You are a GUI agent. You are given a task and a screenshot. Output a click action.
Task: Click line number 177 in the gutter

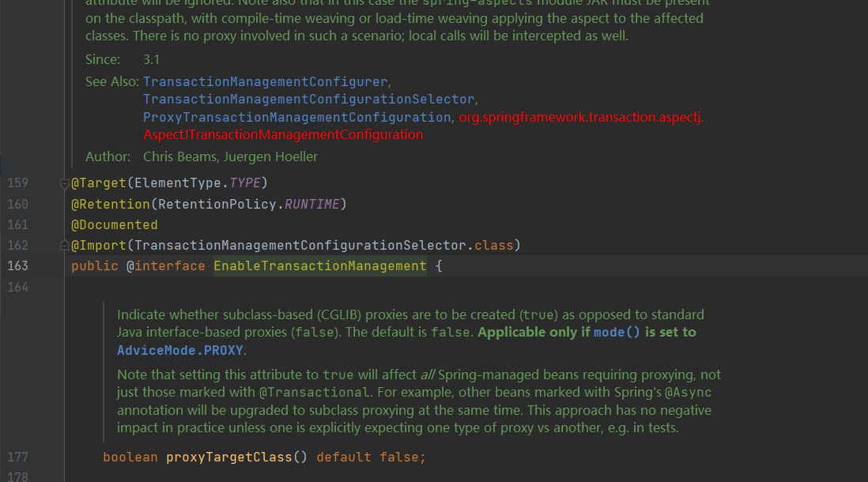pos(17,457)
